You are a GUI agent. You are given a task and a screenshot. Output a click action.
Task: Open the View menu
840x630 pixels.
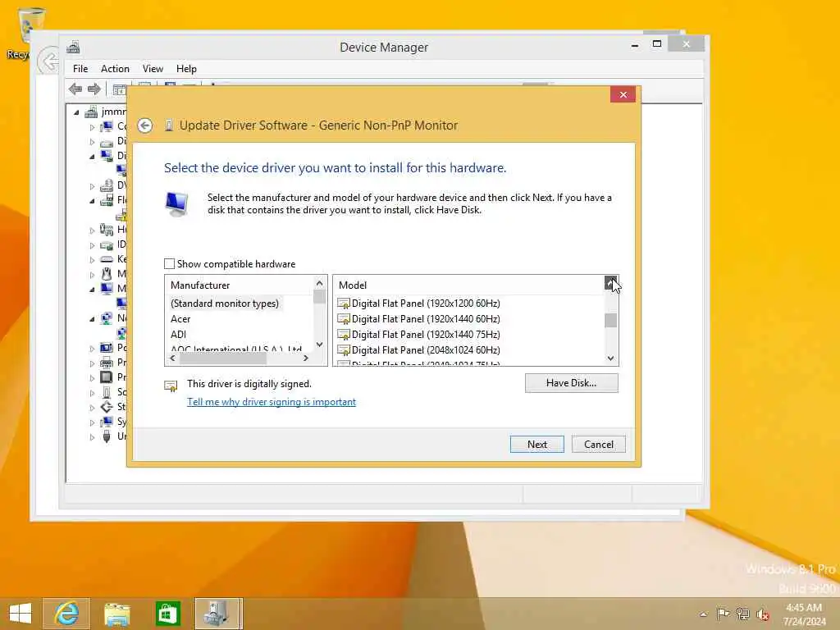(153, 69)
